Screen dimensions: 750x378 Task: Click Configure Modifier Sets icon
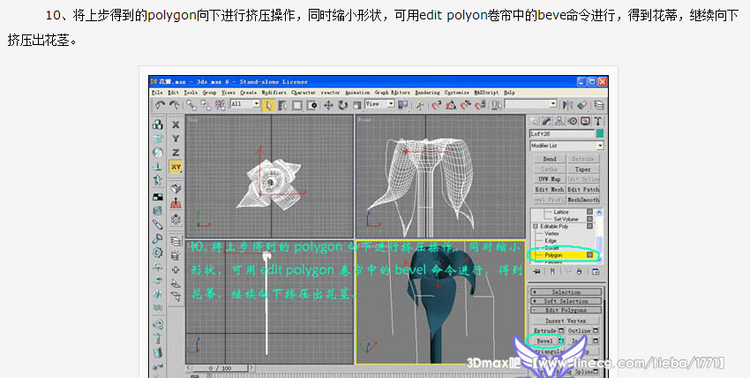tap(596, 272)
